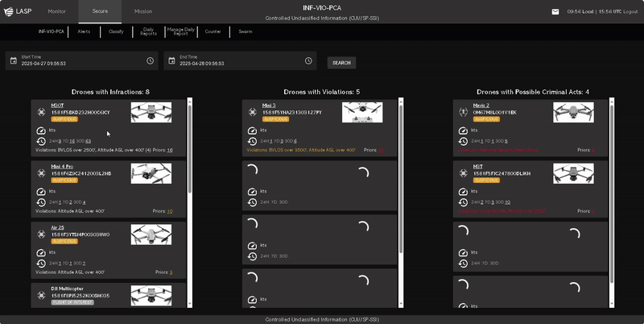The width and height of the screenshot is (644, 324).
Task: Click drone icon on Mini 4 Pro card
Action: [x=41, y=173]
